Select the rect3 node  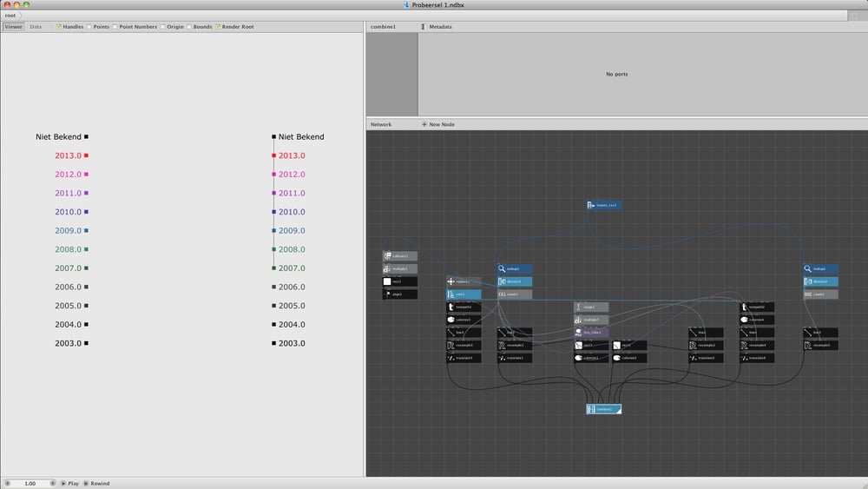(x=591, y=345)
